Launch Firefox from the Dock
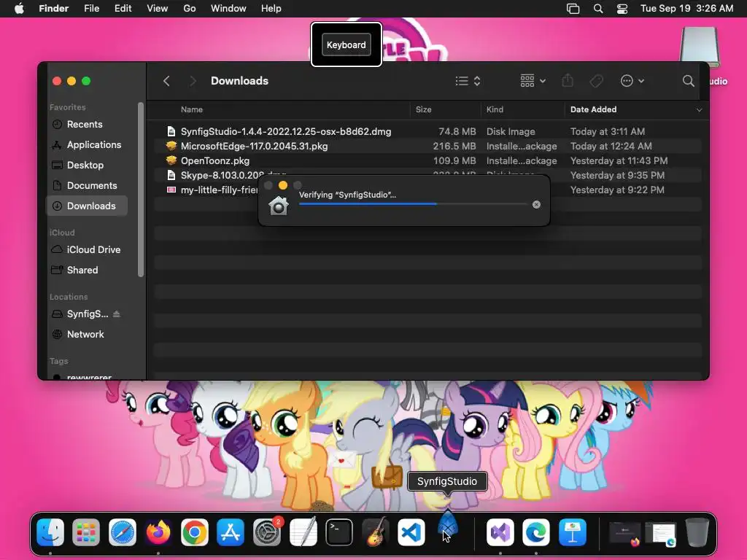 [158, 532]
